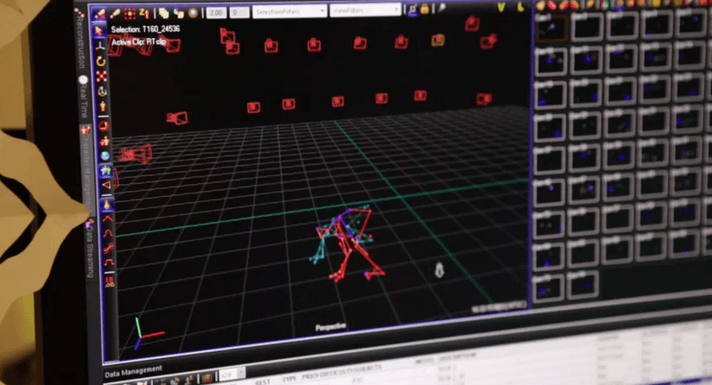The width and height of the screenshot is (712, 385).
Task: Open the SelectionFilters dropdown
Action: pyautogui.click(x=290, y=11)
